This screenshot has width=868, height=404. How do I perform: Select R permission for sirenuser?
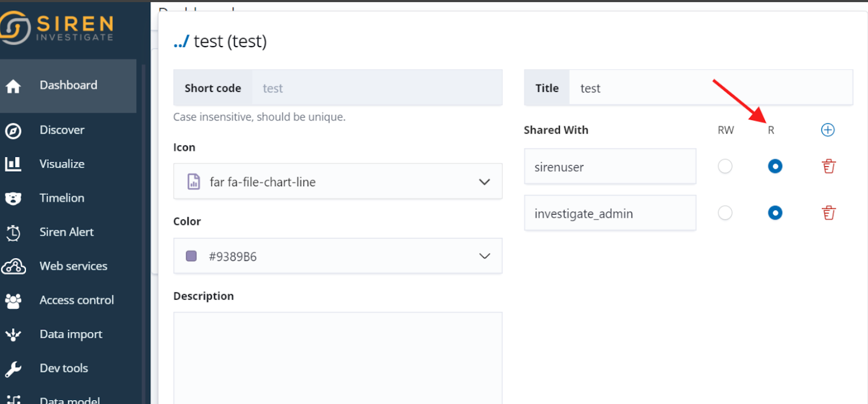[x=775, y=166]
